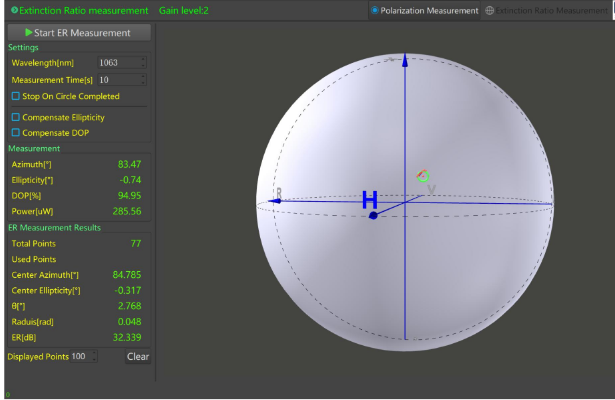
Task: Open the Extinction Ratio Measurement tab
Action: point(553,11)
